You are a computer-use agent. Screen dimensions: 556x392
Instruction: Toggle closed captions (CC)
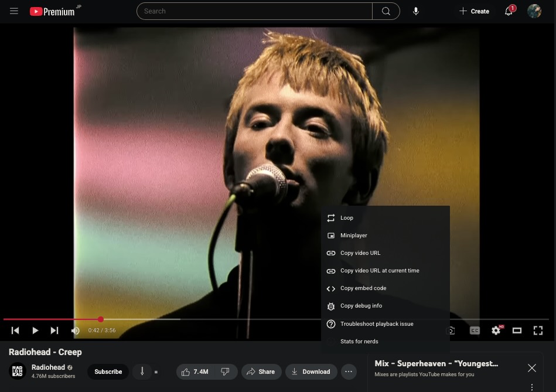[x=475, y=330]
